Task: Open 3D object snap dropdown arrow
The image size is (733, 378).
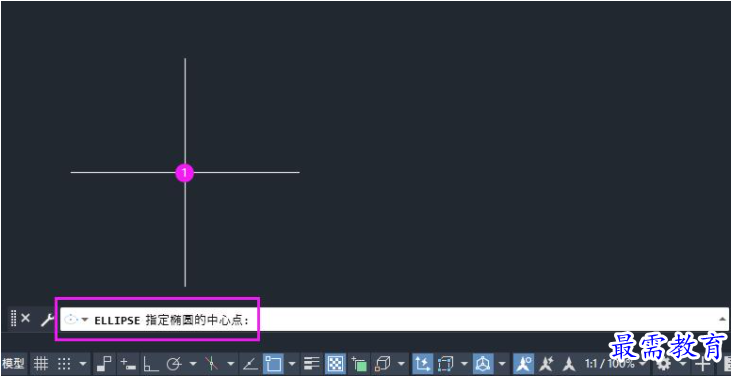Action: [402, 363]
